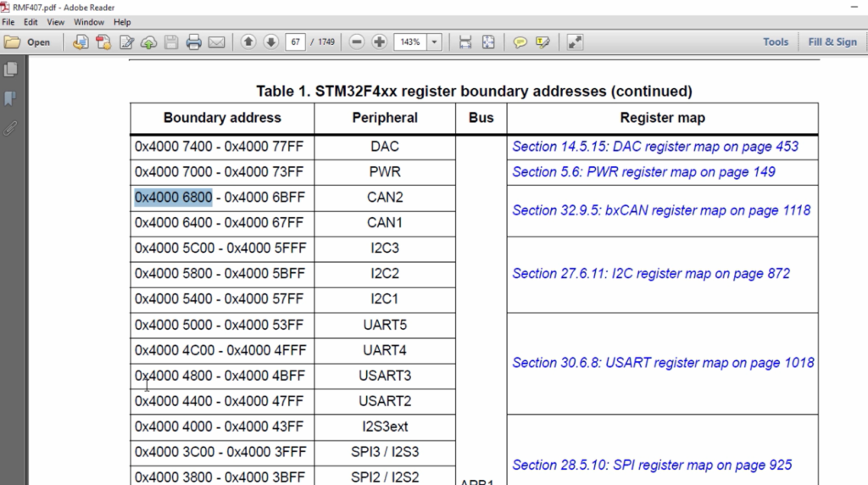Open the Fill & Sign pane
The image size is (868, 485).
click(x=832, y=42)
